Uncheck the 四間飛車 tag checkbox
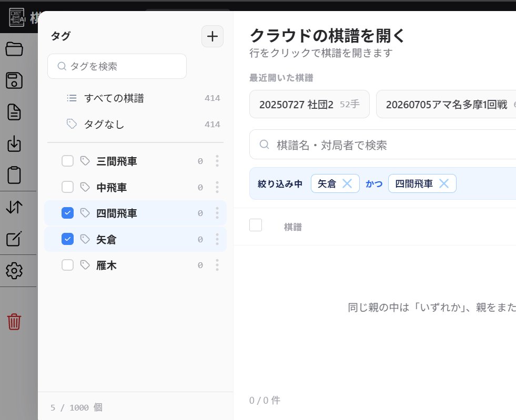Image resolution: width=516 pixels, height=420 pixels. tap(67, 213)
